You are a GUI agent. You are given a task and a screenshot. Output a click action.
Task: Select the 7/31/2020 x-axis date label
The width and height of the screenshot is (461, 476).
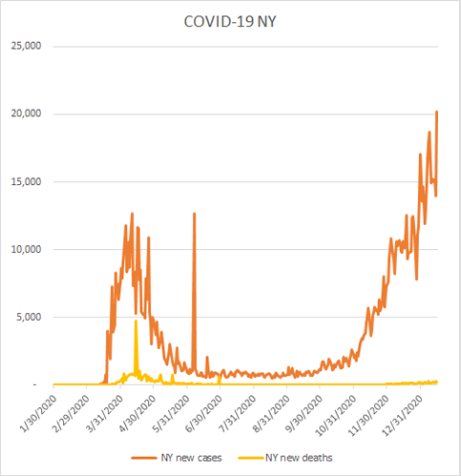(x=239, y=413)
